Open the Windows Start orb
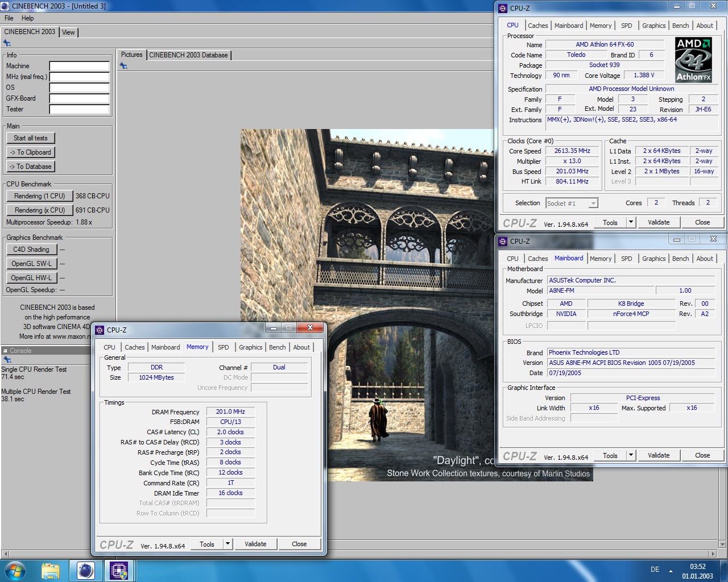728x582 pixels. pyautogui.click(x=15, y=570)
